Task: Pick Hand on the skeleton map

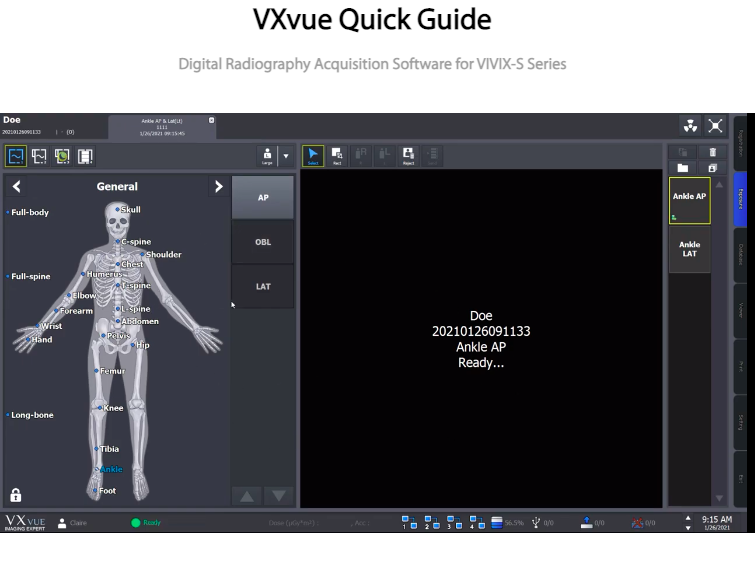Action: pos(39,339)
